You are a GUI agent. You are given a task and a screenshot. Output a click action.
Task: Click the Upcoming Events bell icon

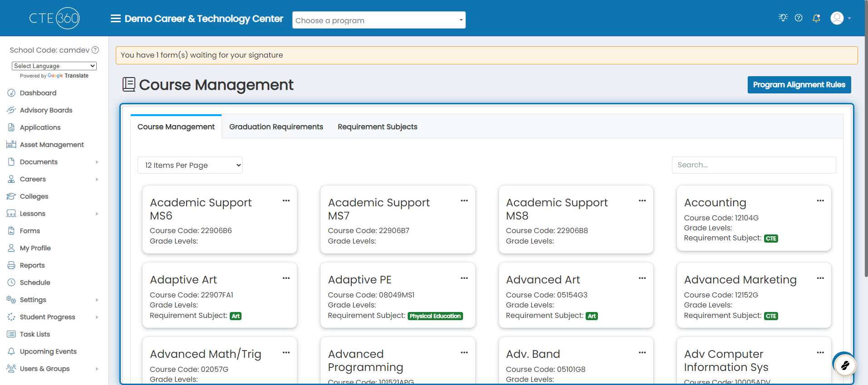click(11, 351)
